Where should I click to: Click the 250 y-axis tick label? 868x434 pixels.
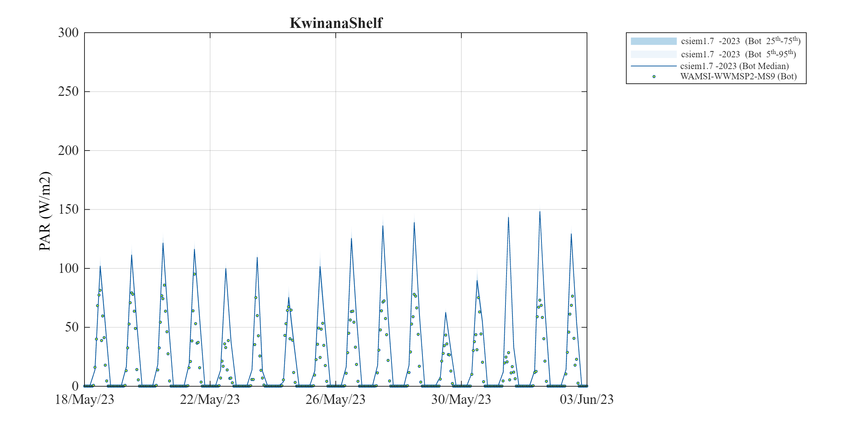tap(68, 91)
